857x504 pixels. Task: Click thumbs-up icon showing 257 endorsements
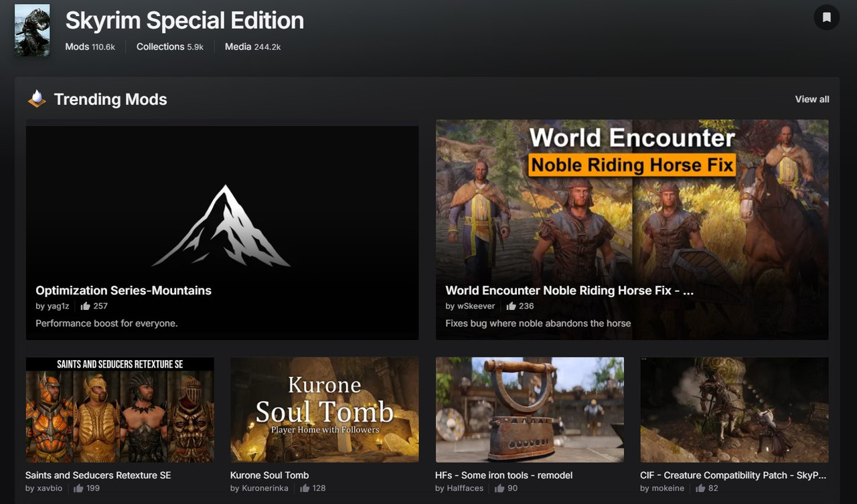click(x=85, y=306)
